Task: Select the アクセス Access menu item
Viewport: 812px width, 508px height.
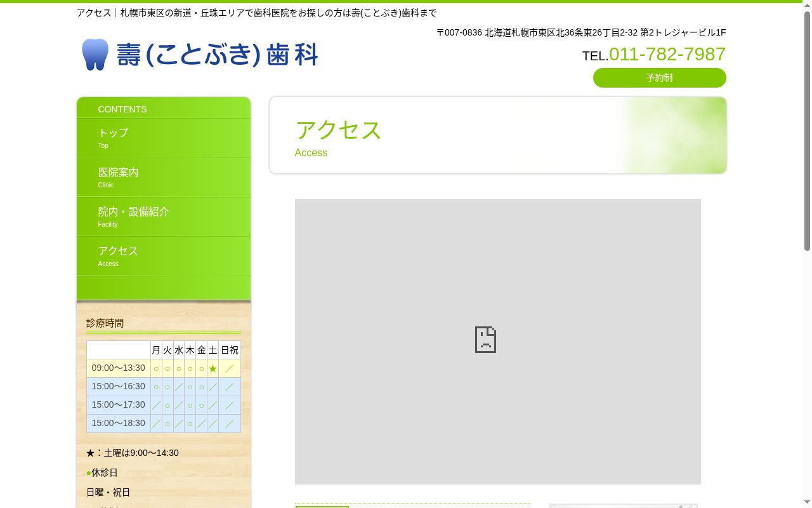Action: coord(164,256)
